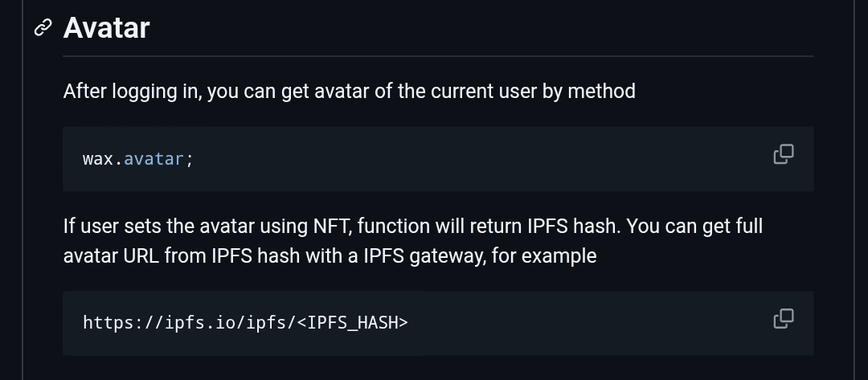
Task: Click the anchor link icon beside Avatar heading
Action: coord(43,27)
